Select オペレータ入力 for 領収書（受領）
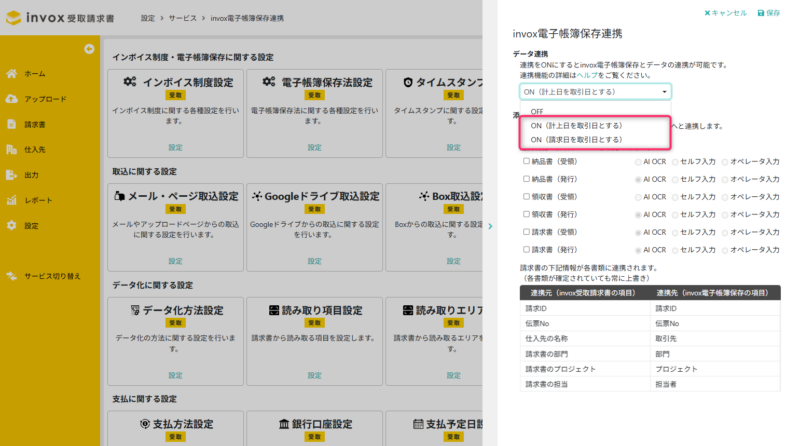The image size is (800, 446). pyautogui.click(x=724, y=197)
